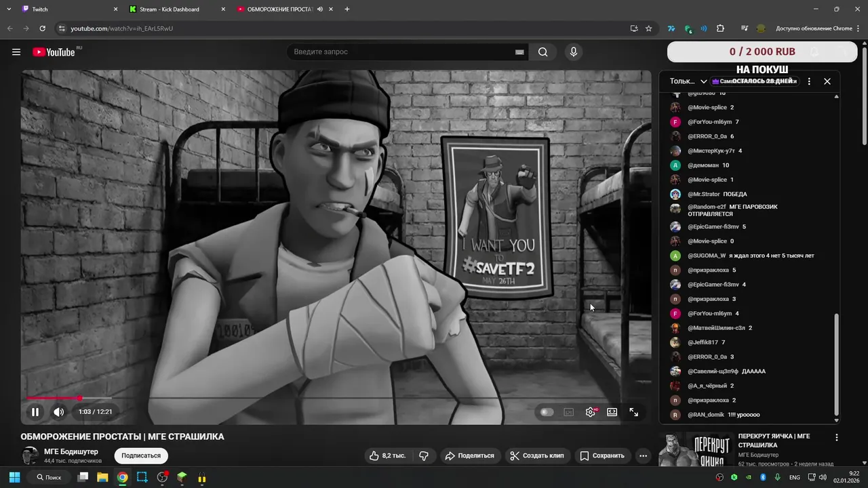The width and height of the screenshot is (868, 488).
Task: Click the Подписаться subscribe button
Action: [x=141, y=455]
